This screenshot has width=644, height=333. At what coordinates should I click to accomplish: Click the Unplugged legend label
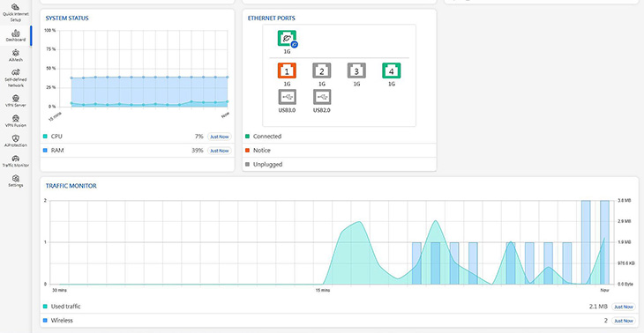point(268,165)
